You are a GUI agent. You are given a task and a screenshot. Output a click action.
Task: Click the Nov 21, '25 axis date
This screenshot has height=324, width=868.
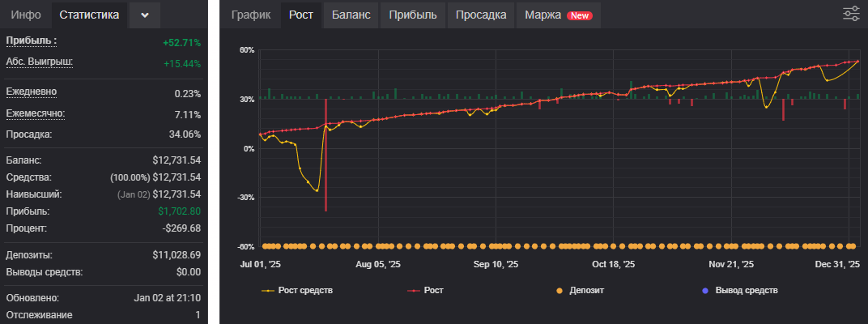pyautogui.click(x=731, y=265)
